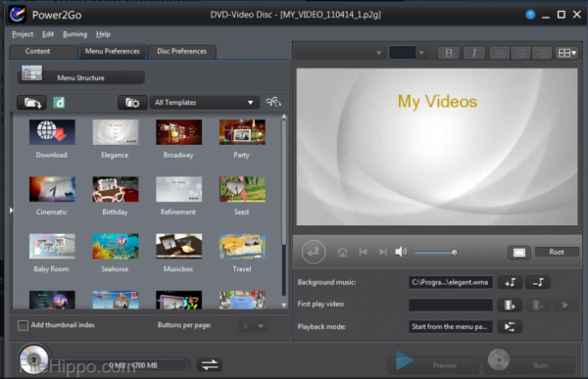Switch to the Menu Preferences tab

point(112,51)
